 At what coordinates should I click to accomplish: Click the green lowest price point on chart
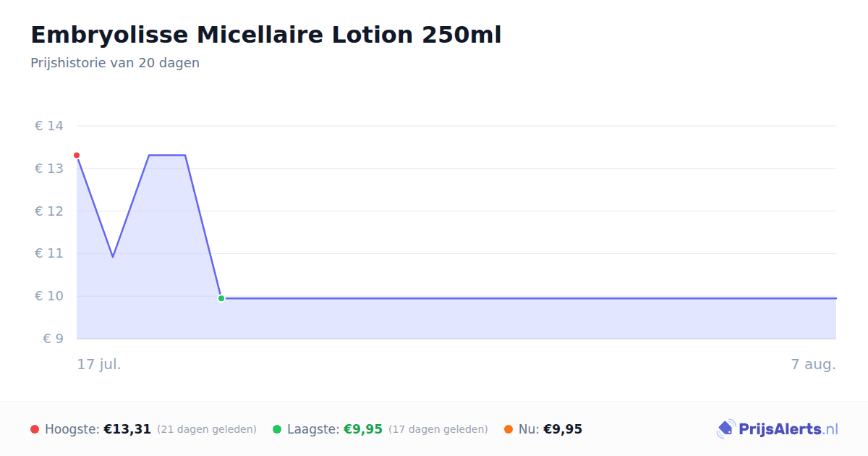tap(221, 298)
